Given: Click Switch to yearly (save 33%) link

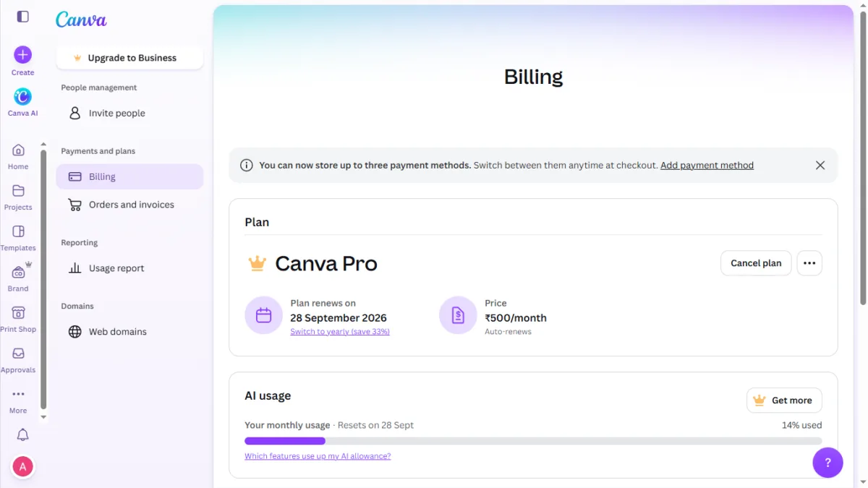Looking at the screenshot, I should (x=340, y=332).
